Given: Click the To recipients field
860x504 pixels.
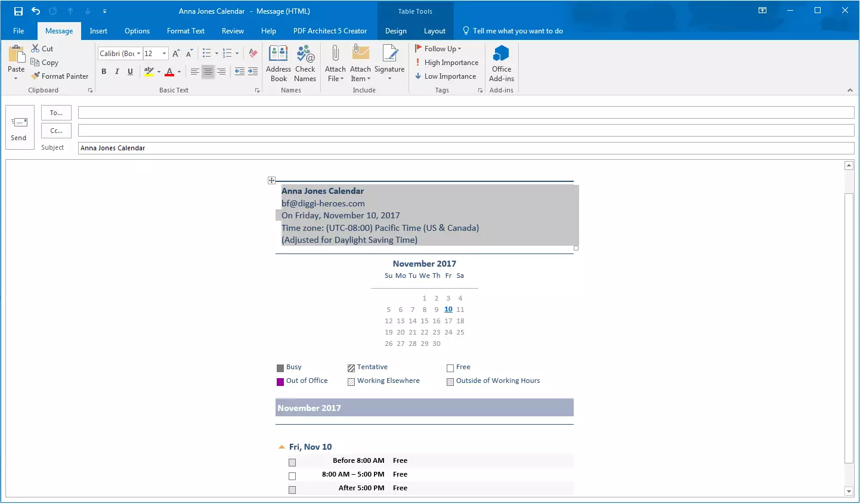Looking at the screenshot, I should [466, 112].
